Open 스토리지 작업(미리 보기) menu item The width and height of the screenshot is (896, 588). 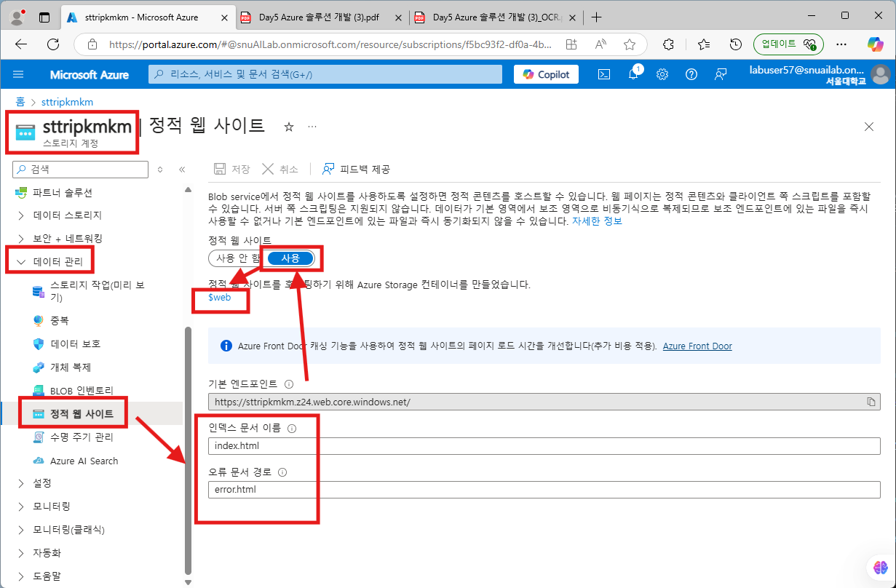point(98,291)
